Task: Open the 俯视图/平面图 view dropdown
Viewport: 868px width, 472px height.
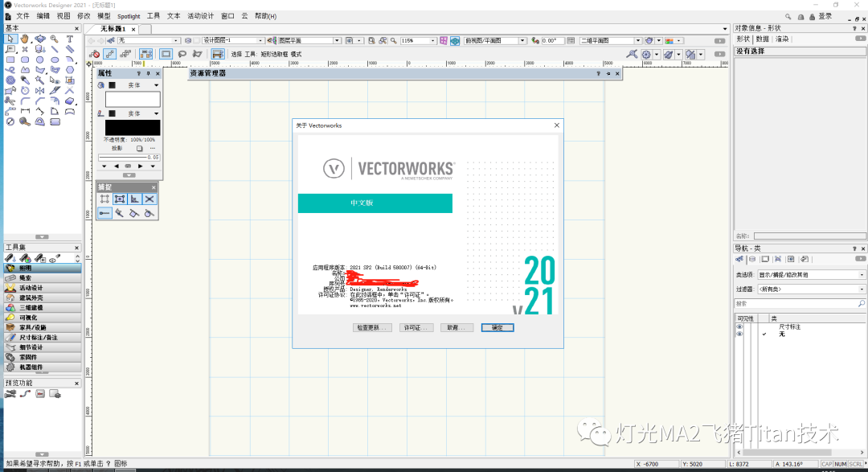Action: (495, 40)
